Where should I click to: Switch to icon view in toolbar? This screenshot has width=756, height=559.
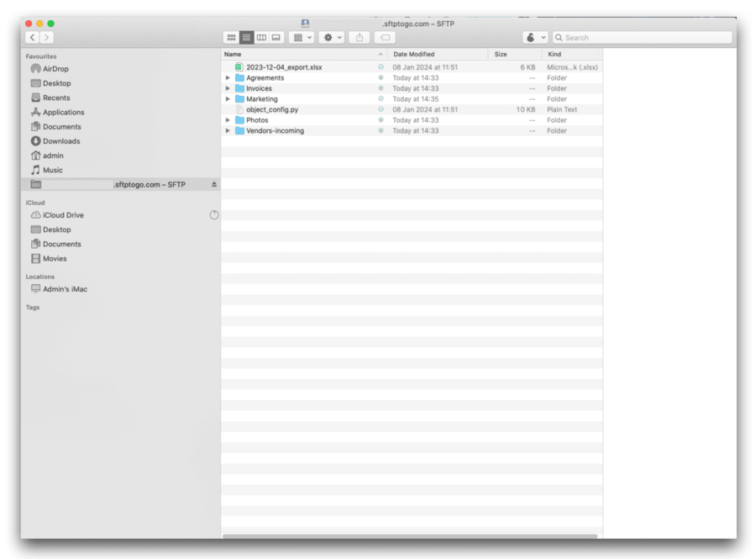coord(231,38)
